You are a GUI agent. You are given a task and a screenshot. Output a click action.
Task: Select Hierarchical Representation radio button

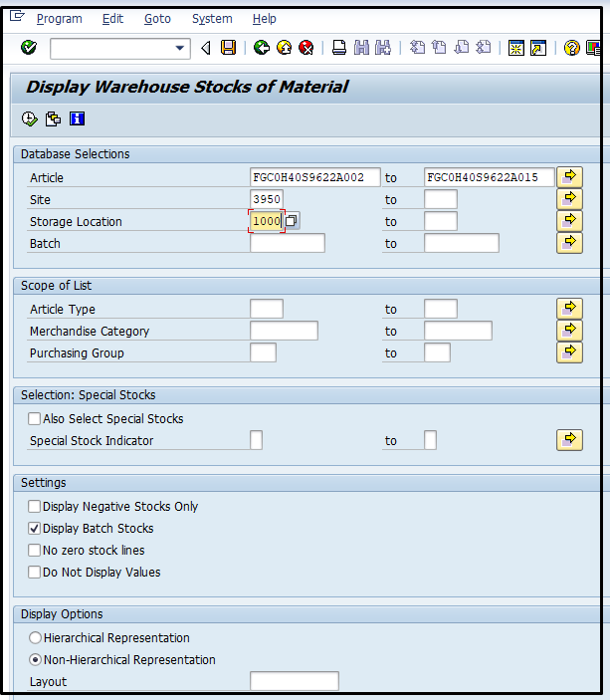click(35, 637)
